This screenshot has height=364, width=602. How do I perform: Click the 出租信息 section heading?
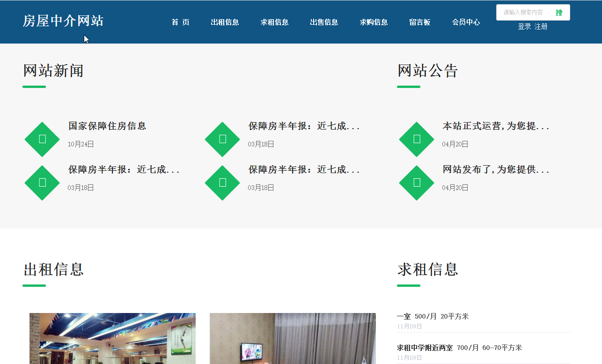tap(53, 269)
